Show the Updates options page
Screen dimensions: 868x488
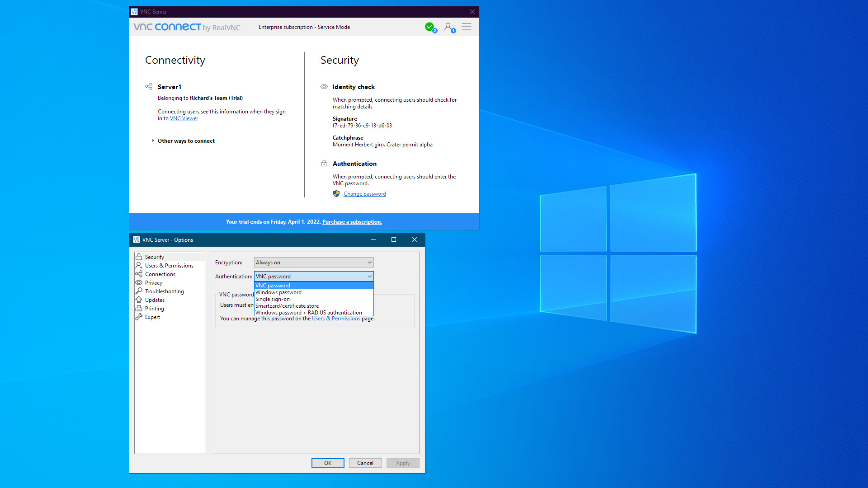pyautogui.click(x=170, y=300)
